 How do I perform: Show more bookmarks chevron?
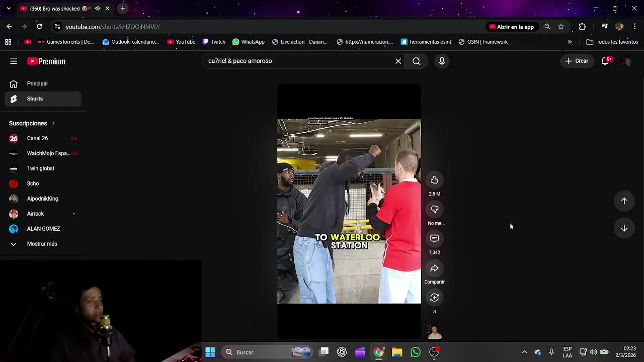point(570,42)
